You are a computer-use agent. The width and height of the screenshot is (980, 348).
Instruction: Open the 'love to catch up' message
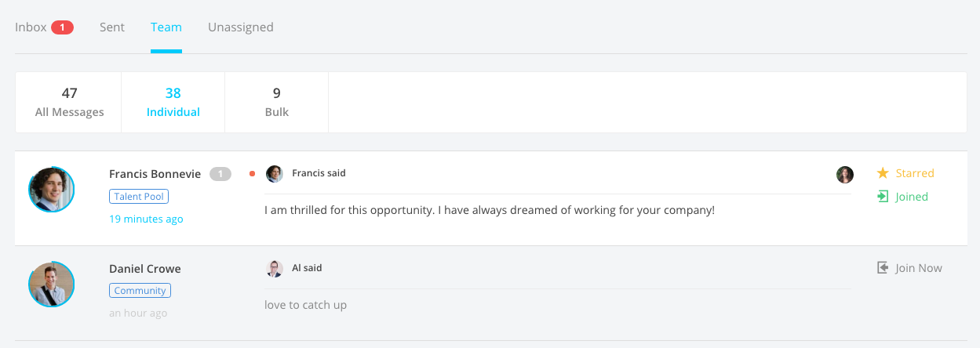tap(306, 305)
